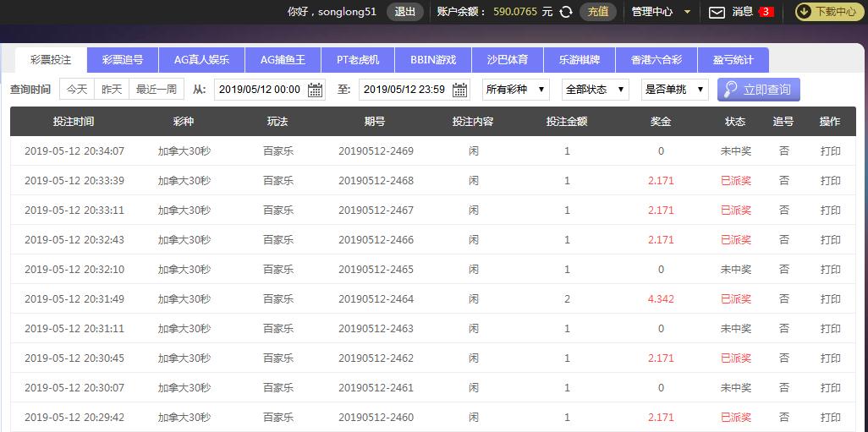Open calendar picker for end date

pyautogui.click(x=459, y=90)
